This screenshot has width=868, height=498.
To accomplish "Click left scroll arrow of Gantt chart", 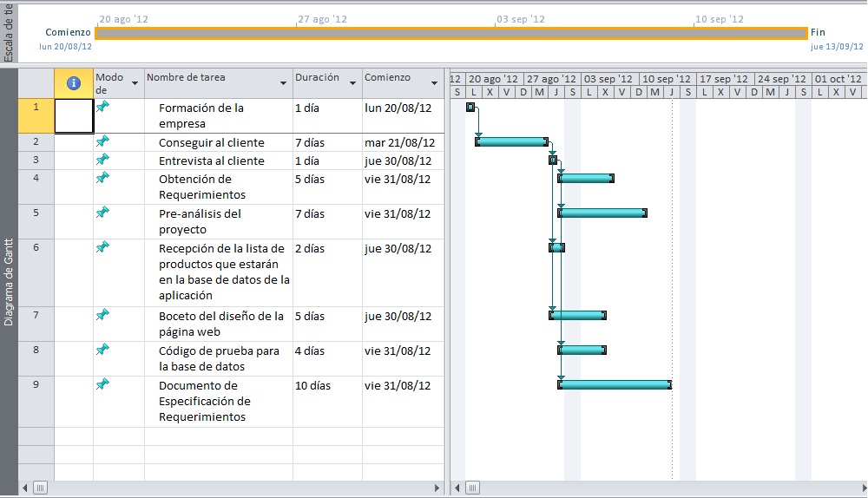I will pos(457,488).
